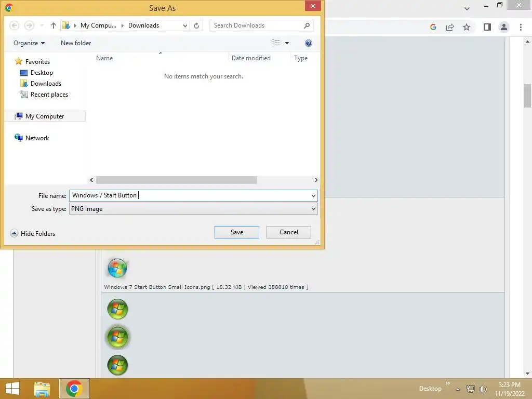532x399 pixels.
Task: Open Windows Start button
Action: pos(12,389)
